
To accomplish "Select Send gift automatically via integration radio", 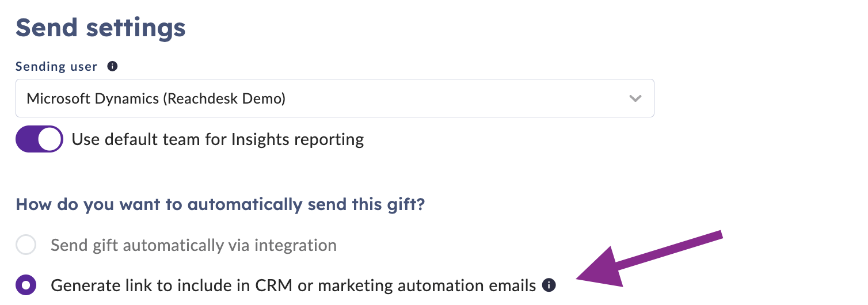I will [26, 245].
